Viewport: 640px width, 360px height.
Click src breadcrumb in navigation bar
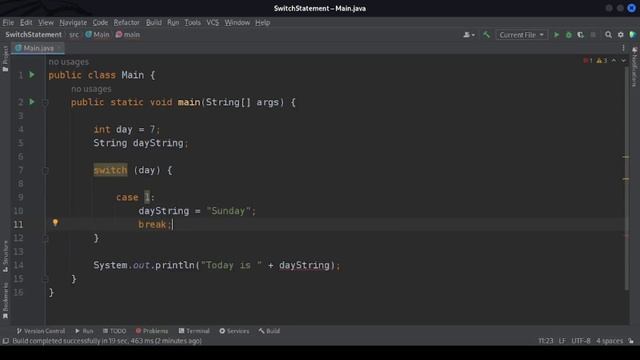point(74,35)
